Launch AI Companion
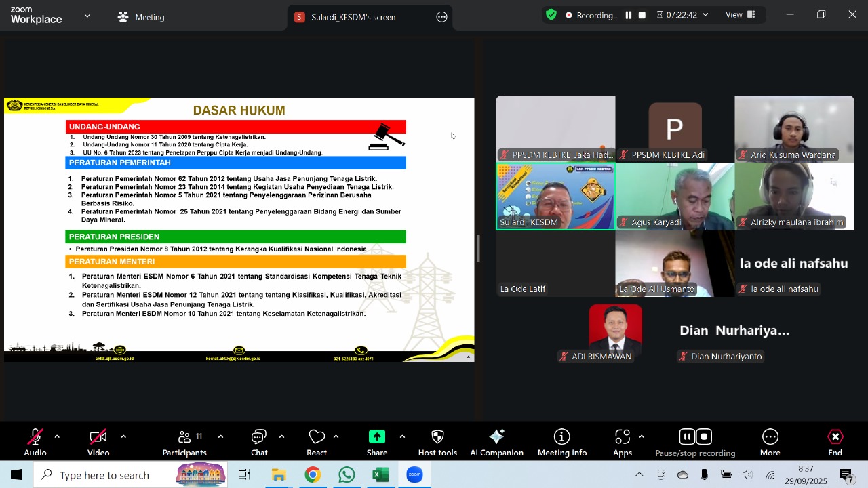 (496, 443)
